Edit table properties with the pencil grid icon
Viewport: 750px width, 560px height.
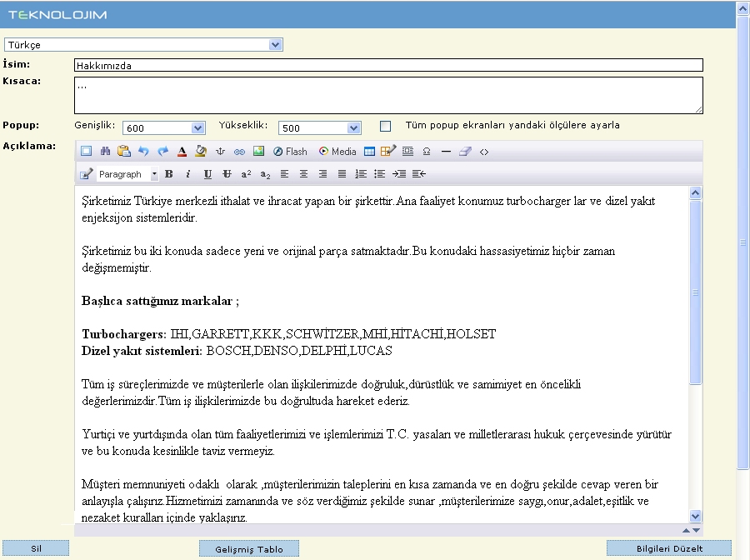point(387,151)
